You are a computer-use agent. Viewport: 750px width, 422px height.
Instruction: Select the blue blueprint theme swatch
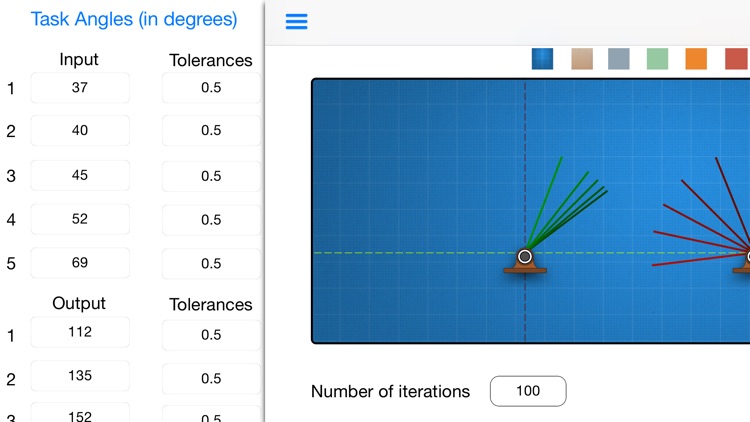click(x=542, y=59)
